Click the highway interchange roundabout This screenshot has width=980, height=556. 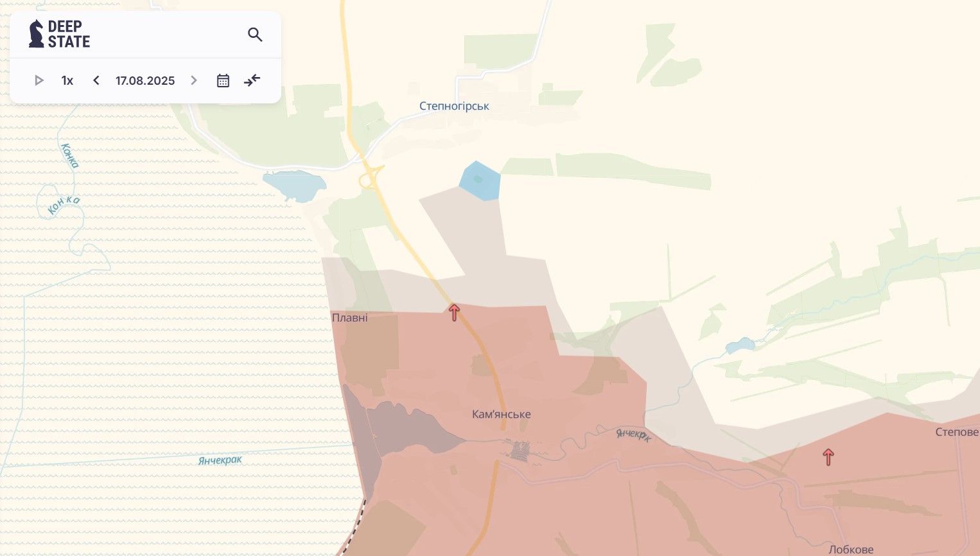point(369,180)
